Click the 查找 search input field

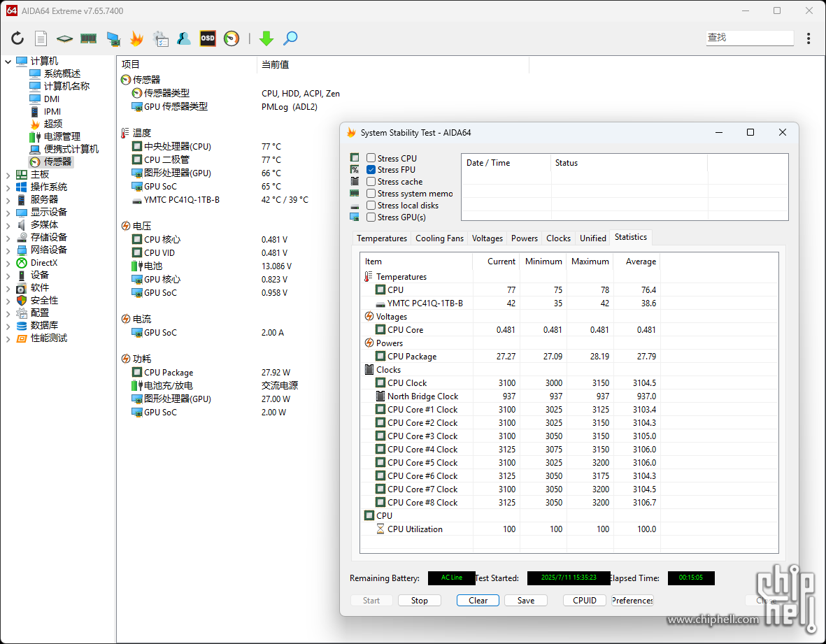click(x=750, y=38)
